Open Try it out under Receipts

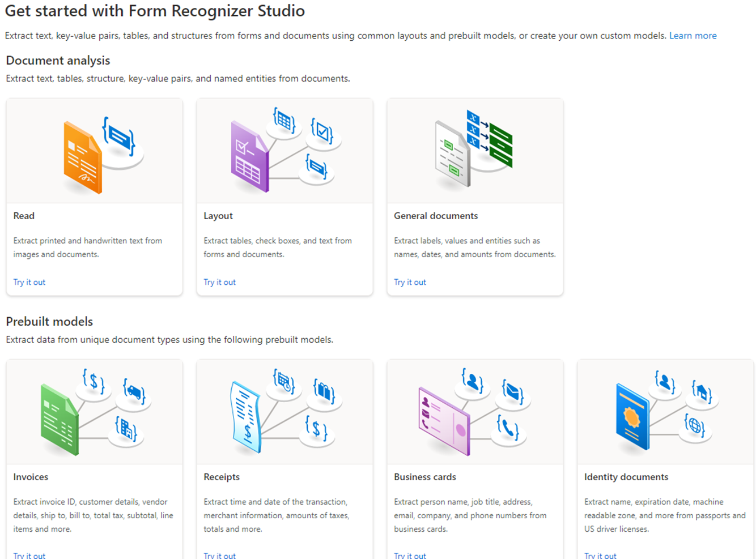coord(219,554)
